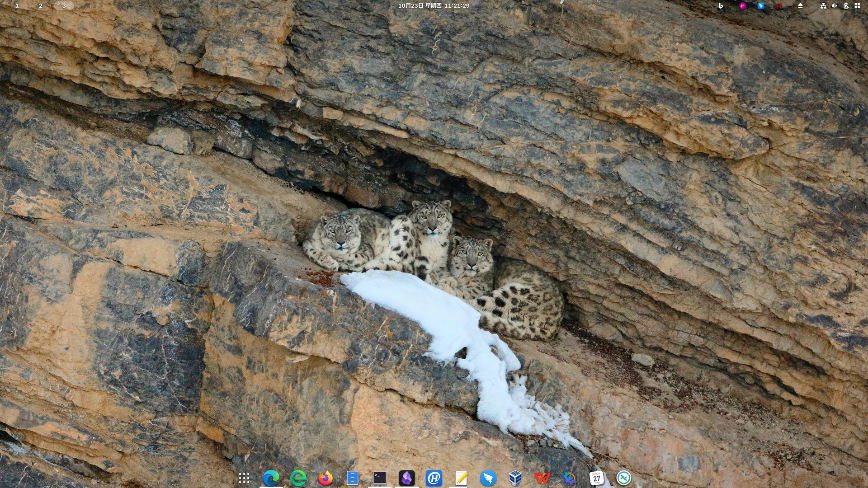Click the Bing tray icon

click(x=721, y=6)
